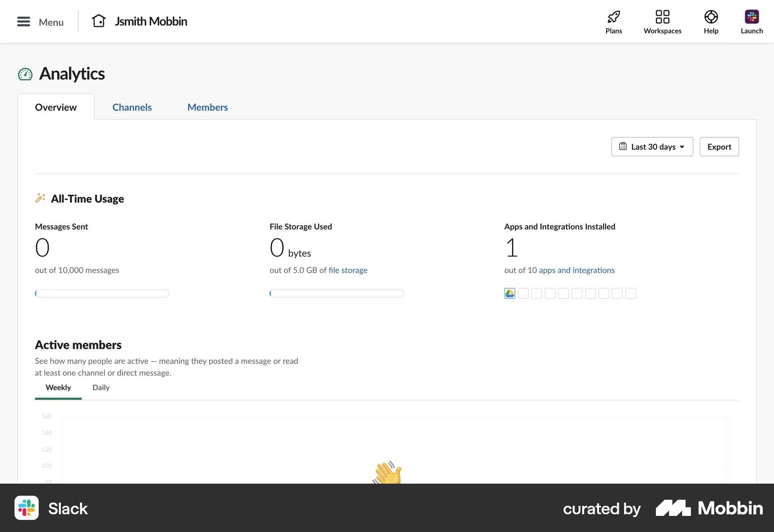This screenshot has width=774, height=532.
Task: Click the Help icon in the top bar
Action: coord(711,17)
